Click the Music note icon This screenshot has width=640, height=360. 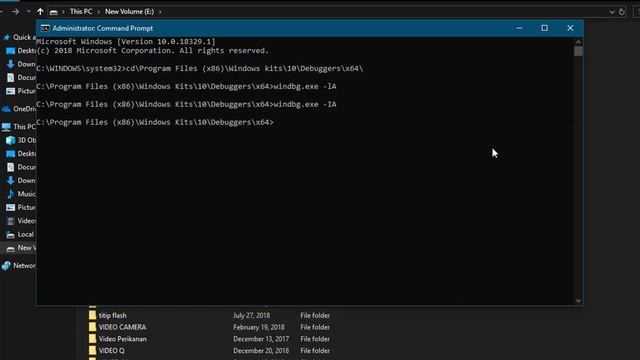(10, 194)
